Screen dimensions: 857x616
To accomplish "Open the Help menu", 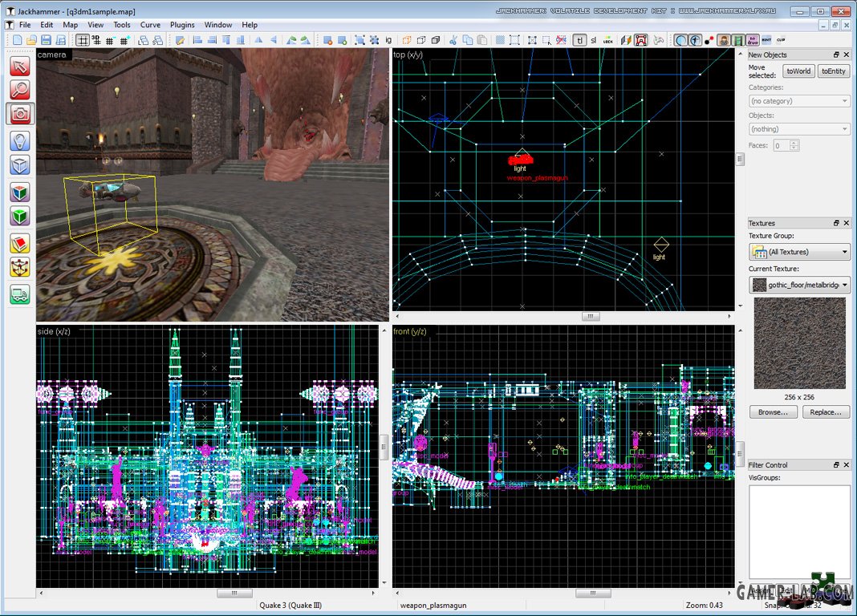I will [250, 25].
